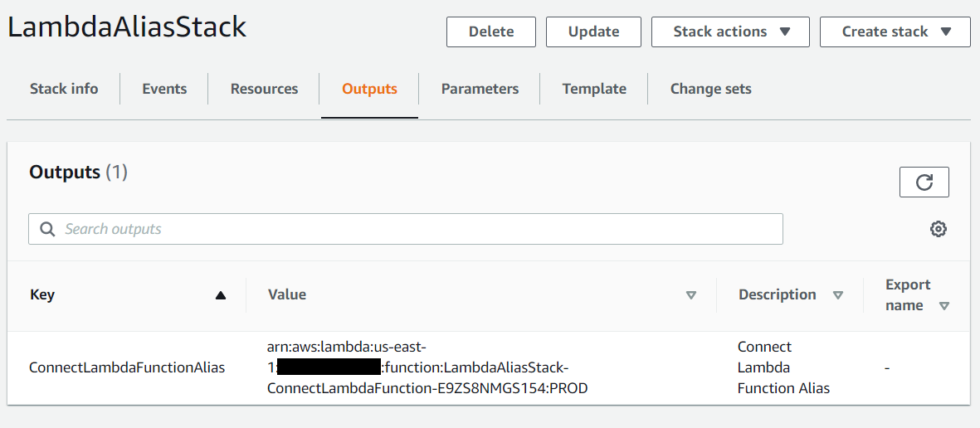Open the outputs table settings gear
Screen dimensions: 980x428
(938, 229)
